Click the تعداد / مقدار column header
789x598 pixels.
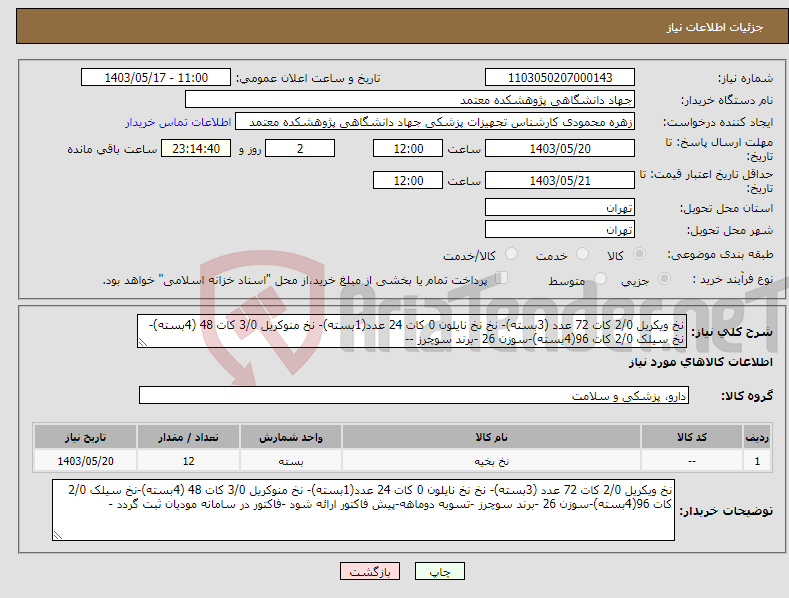click(x=188, y=437)
